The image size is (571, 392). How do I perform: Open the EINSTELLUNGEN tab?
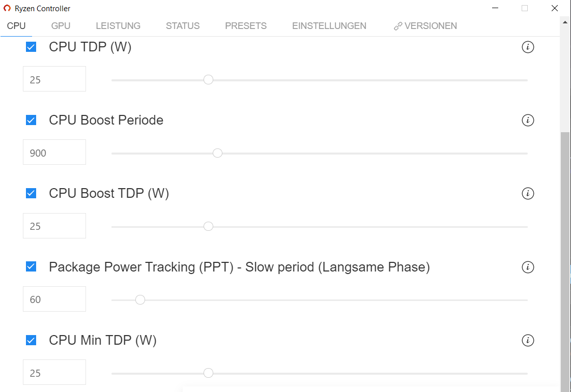(329, 26)
